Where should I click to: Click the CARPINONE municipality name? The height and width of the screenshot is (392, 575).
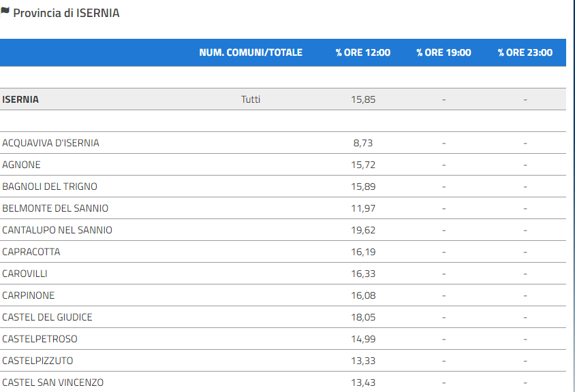[28, 295]
